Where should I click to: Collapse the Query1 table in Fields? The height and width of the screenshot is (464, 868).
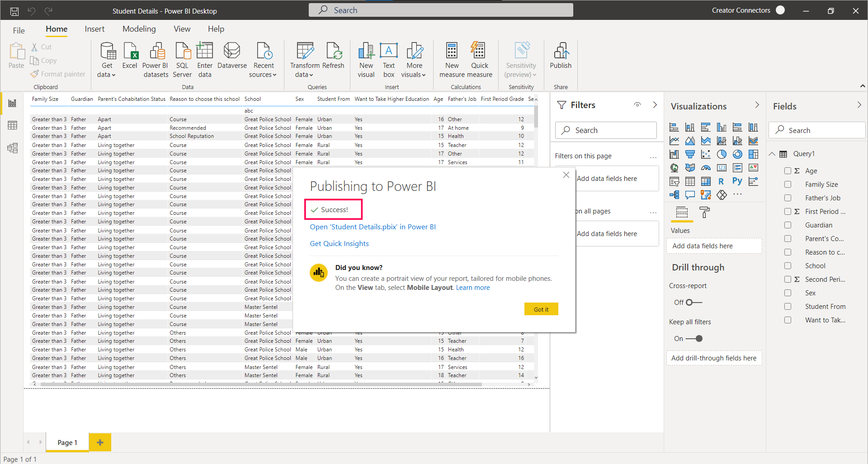pyautogui.click(x=772, y=154)
